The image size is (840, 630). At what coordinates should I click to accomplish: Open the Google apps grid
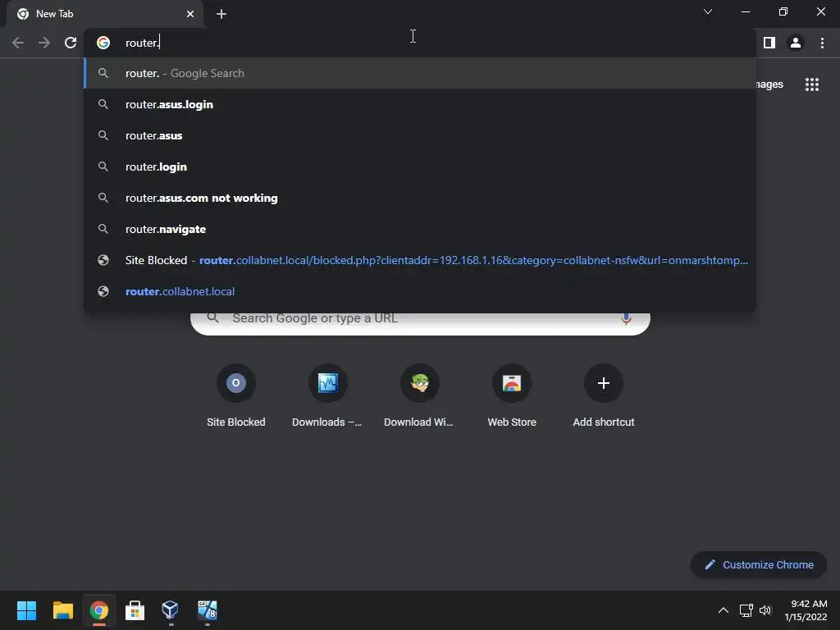click(811, 84)
